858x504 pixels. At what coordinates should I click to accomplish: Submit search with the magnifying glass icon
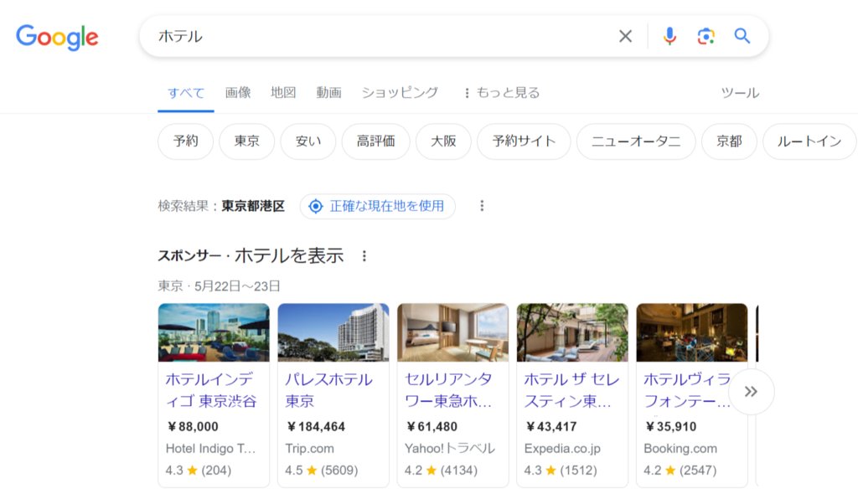point(742,36)
